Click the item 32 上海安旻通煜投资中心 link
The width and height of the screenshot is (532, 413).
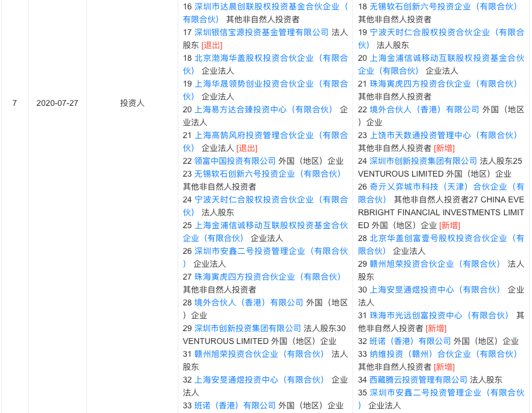click(260, 380)
